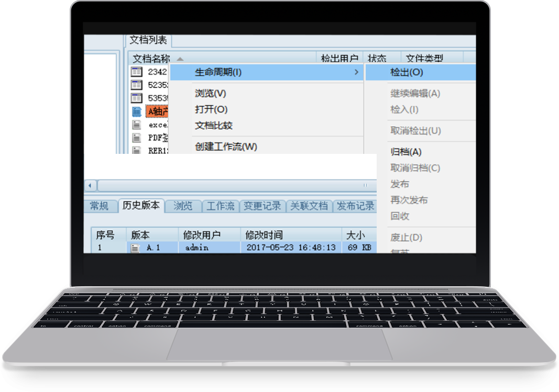Screen dimensions: 559x392
Task: Open the 关联文档 tab
Action: (x=309, y=206)
